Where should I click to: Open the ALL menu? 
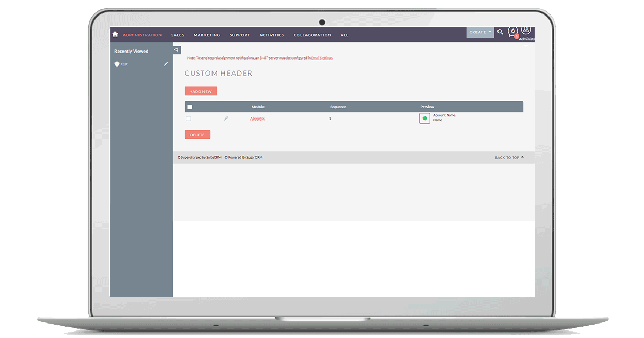click(x=345, y=35)
